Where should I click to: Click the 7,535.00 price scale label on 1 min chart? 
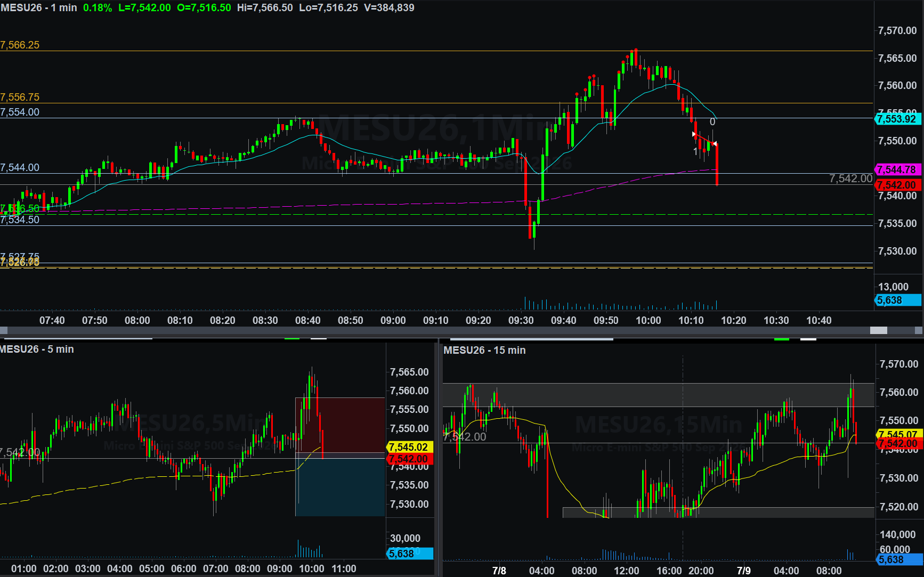[x=897, y=223]
